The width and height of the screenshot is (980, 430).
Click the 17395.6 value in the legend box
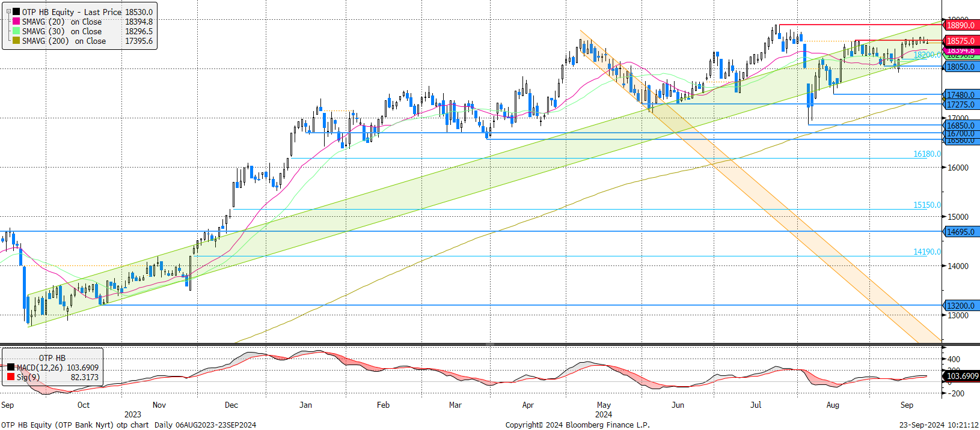tap(139, 41)
